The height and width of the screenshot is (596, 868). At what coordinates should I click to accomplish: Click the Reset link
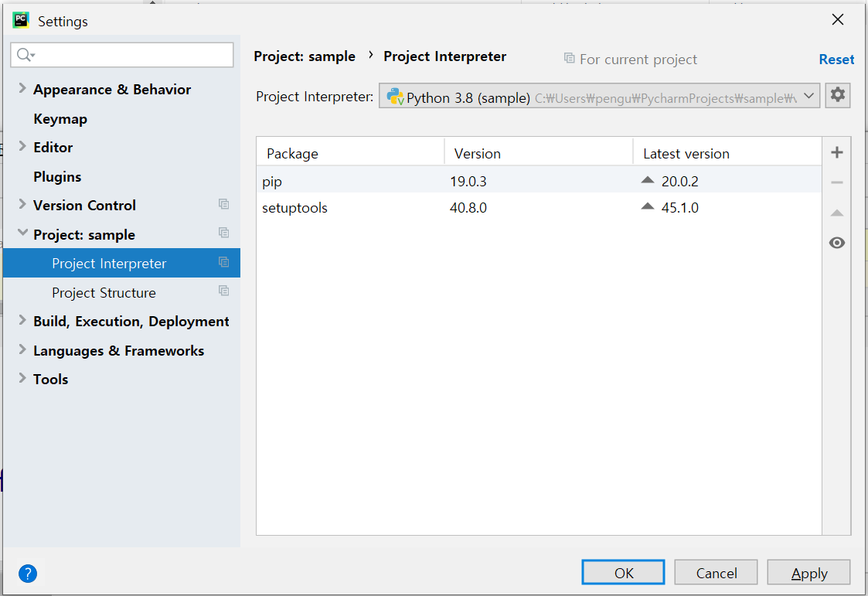836,60
